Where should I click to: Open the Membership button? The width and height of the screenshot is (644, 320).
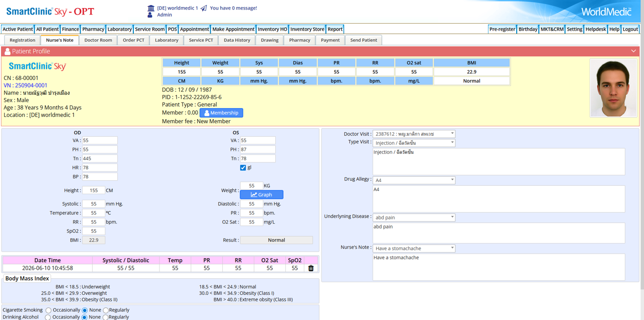[221, 113]
